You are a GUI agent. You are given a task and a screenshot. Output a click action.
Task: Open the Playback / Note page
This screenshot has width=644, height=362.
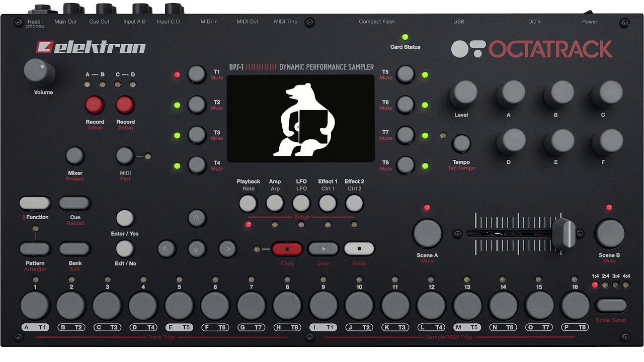[x=248, y=203]
